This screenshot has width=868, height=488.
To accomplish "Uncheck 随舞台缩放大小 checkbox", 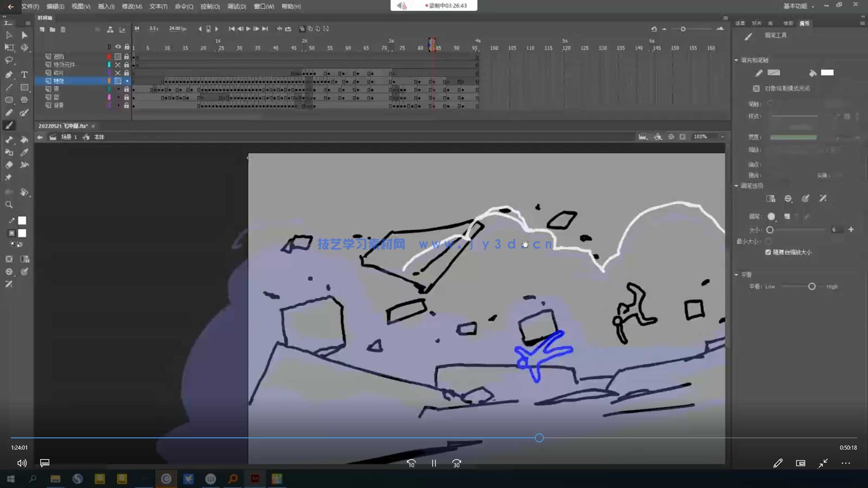I will pyautogui.click(x=768, y=252).
